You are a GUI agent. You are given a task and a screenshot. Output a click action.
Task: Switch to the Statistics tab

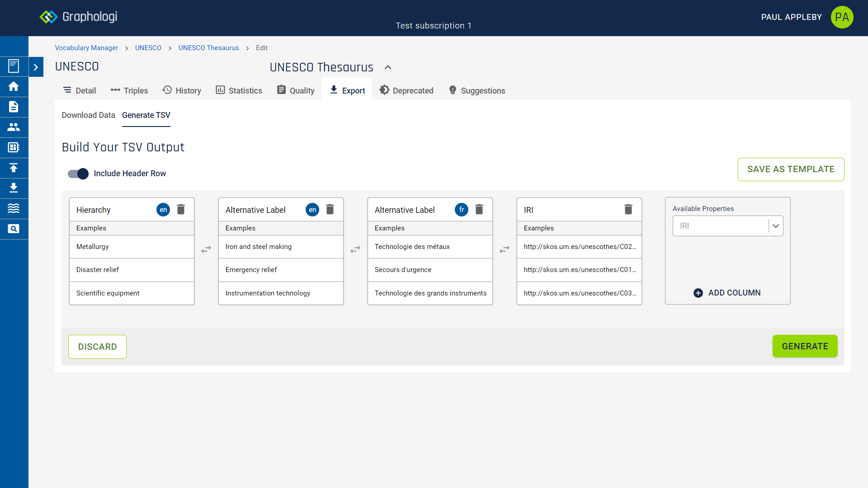tap(239, 90)
